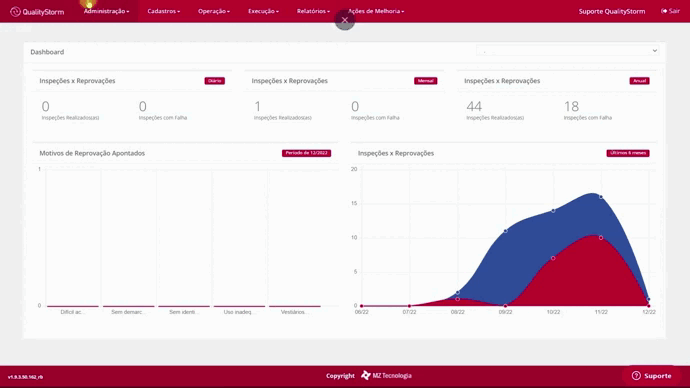Image resolution: width=690 pixels, height=388 pixels.
Task: Open the Suporte help button
Action: 652,376
